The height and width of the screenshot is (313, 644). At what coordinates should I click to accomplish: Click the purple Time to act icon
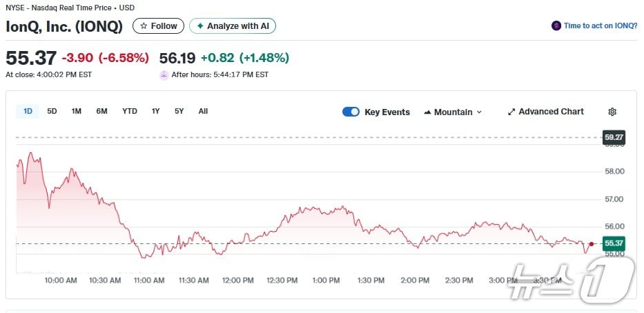click(x=556, y=26)
